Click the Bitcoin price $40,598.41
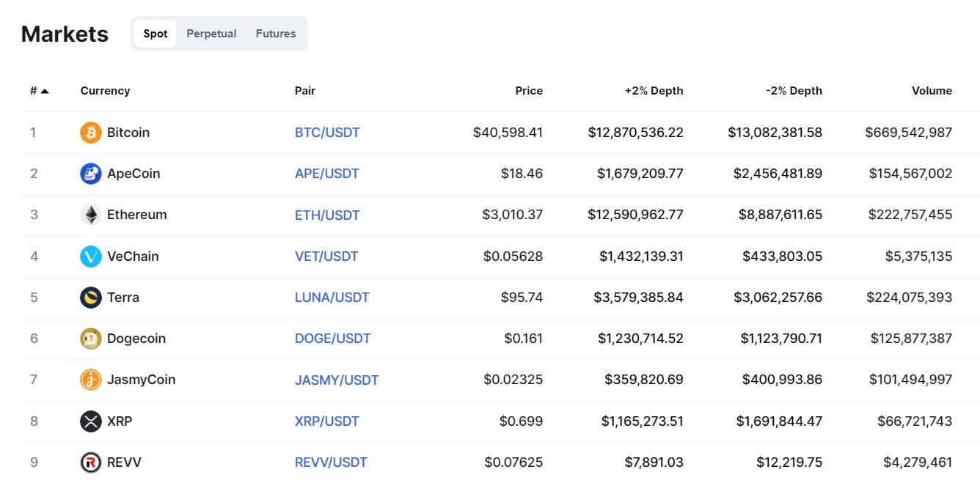 (508, 133)
